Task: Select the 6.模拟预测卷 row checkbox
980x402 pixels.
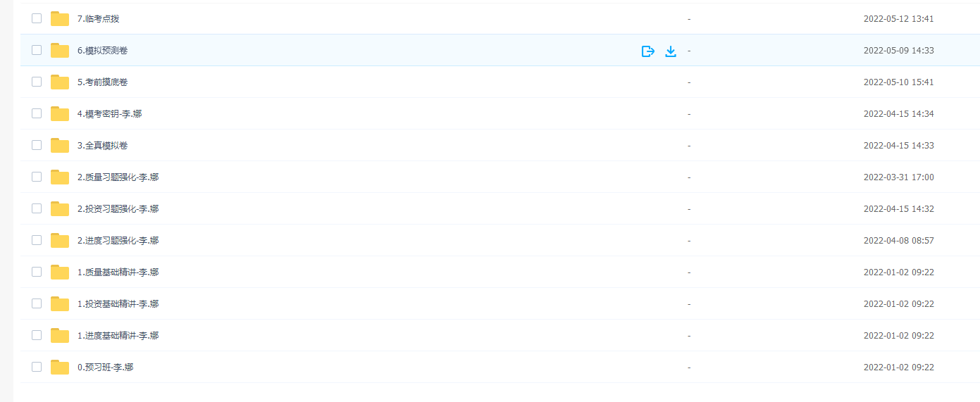Action: pyautogui.click(x=37, y=50)
